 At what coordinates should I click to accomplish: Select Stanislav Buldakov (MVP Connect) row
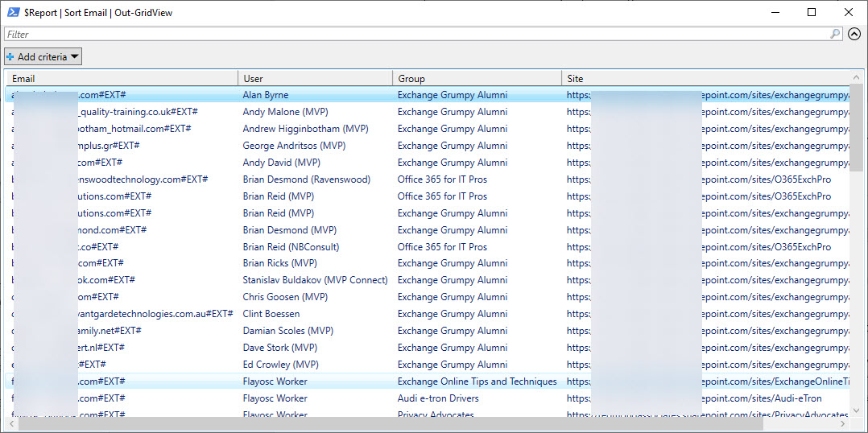(x=315, y=280)
